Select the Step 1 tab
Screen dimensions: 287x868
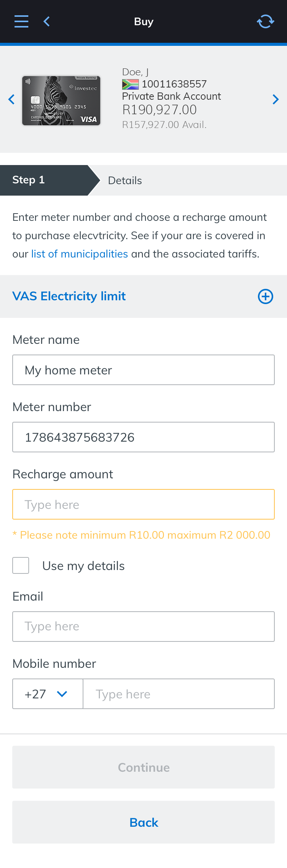[x=44, y=180]
